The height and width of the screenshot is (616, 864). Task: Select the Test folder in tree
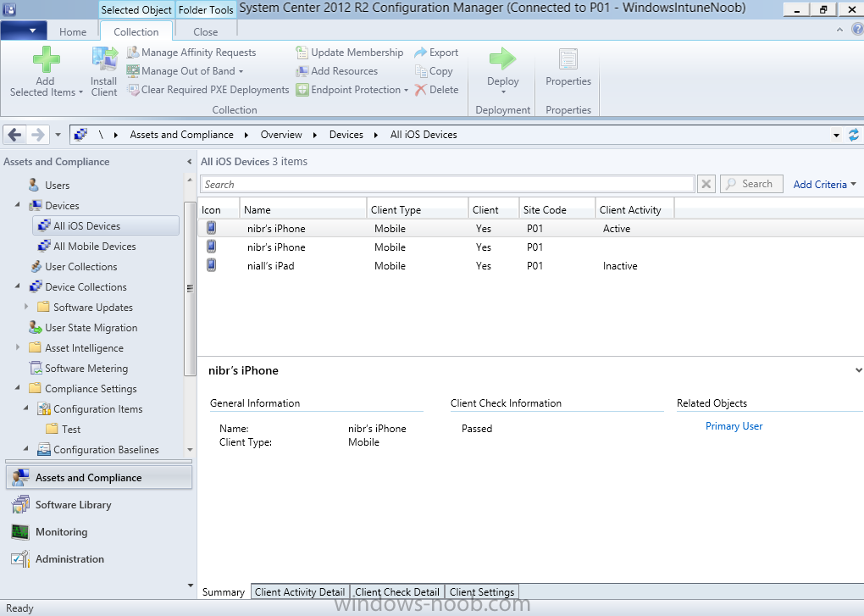[x=64, y=430]
